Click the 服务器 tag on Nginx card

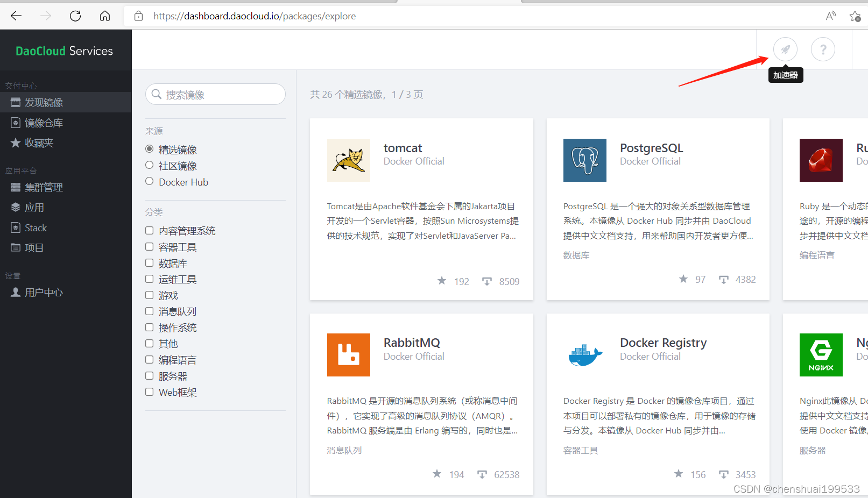(813, 450)
